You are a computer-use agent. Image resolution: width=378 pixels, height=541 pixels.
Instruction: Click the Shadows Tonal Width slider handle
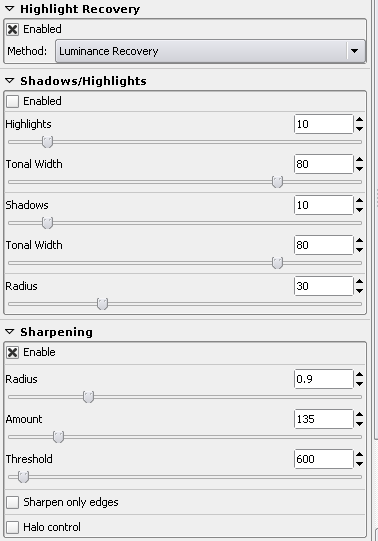pyautogui.click(x=277, y=263)
